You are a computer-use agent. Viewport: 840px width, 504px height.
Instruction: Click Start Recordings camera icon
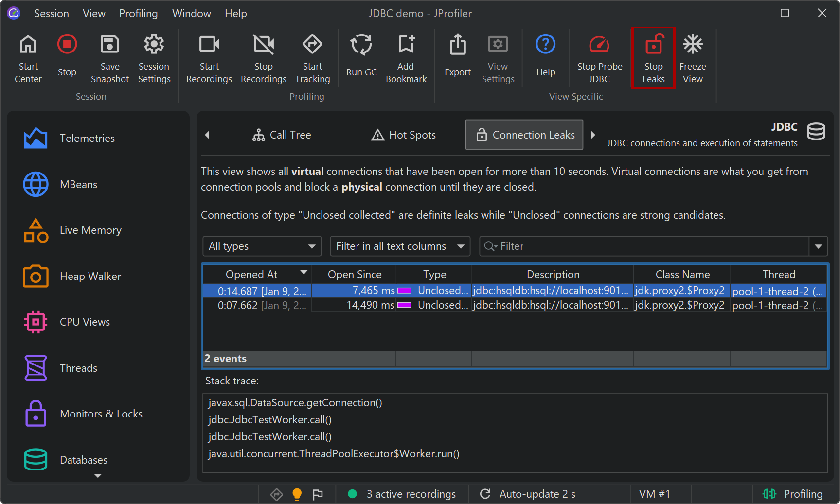[x=209, y=45]
